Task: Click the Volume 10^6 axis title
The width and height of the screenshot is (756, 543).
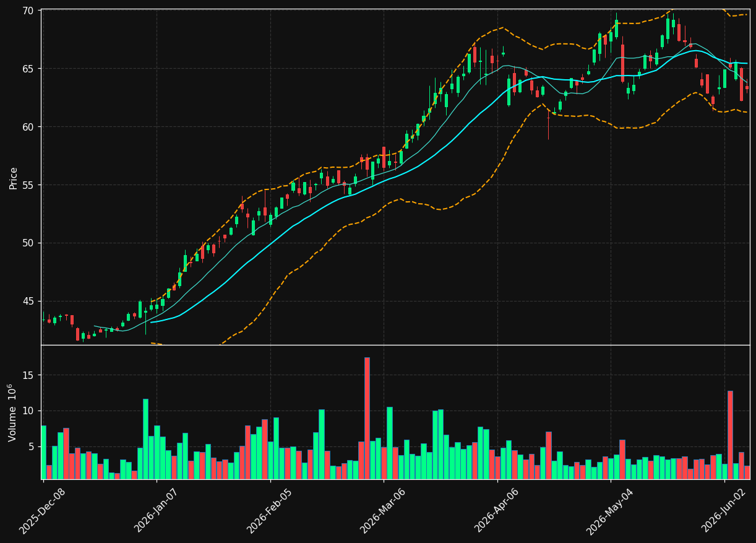Action: (x=12, y=412)
